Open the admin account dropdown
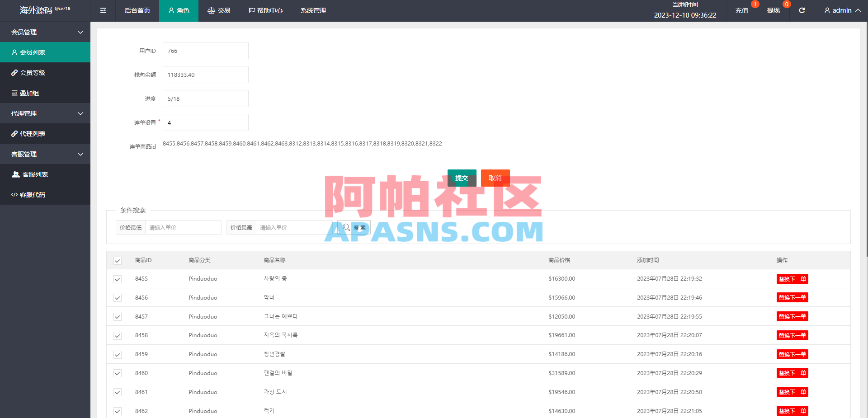The width and height of the screenshot is (868, 418). coord(841,10)
